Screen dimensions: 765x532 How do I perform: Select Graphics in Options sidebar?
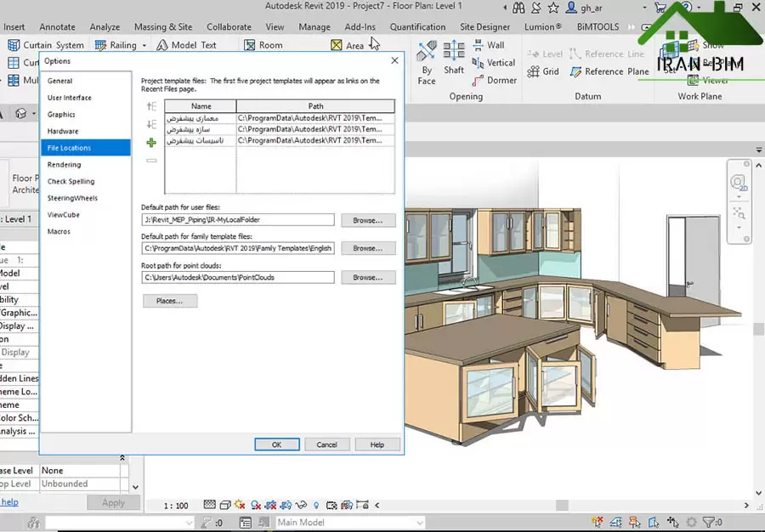point(61,114)
